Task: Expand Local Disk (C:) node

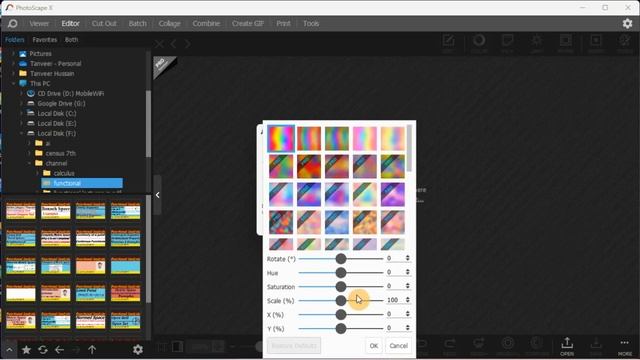Action: coord(22,113)
